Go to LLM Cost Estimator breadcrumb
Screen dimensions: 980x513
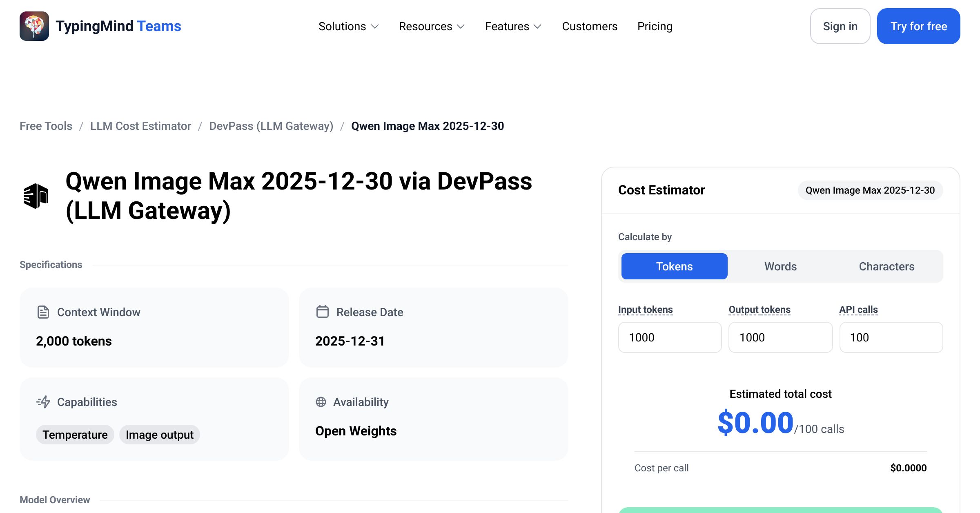tap(140, 126)
